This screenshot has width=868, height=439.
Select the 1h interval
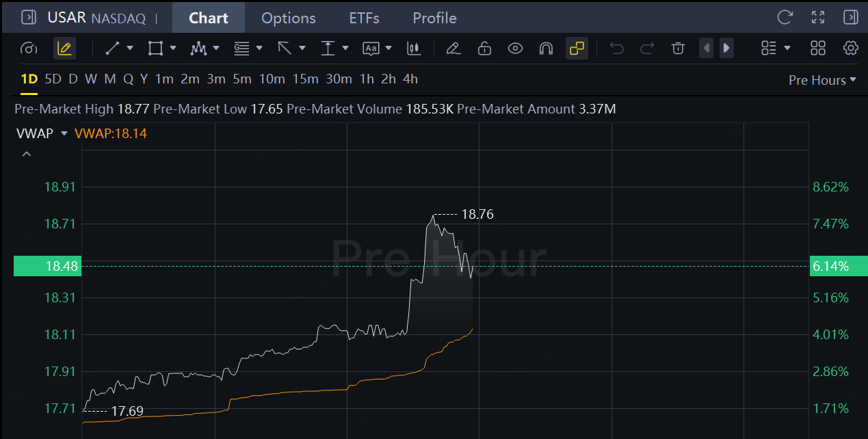(x=367, y=79)
